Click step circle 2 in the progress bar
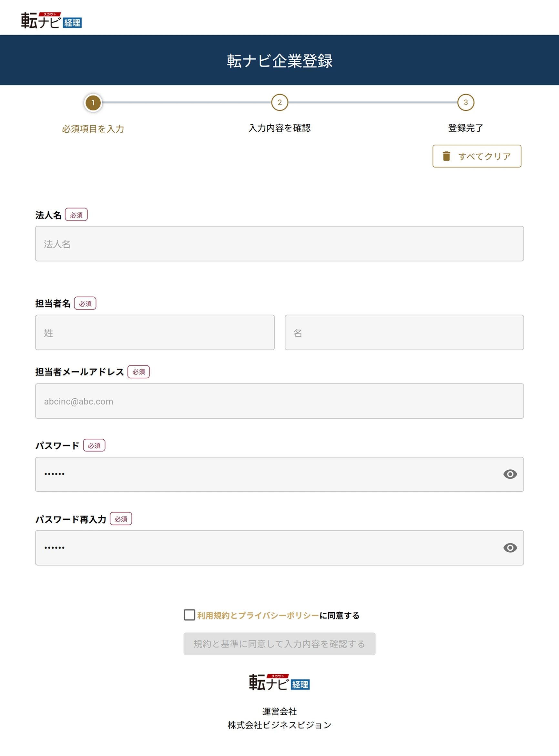The image size is (559, 756). point(280,103)
